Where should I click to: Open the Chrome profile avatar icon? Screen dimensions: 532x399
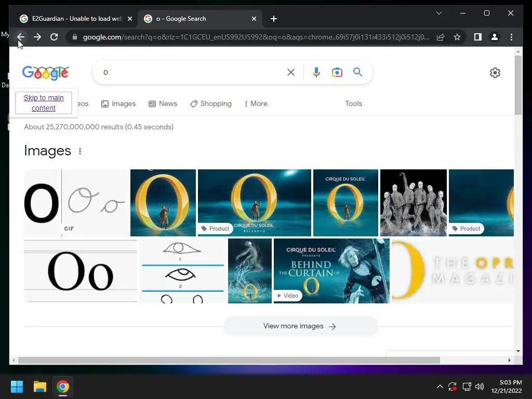tap(495, 37)
